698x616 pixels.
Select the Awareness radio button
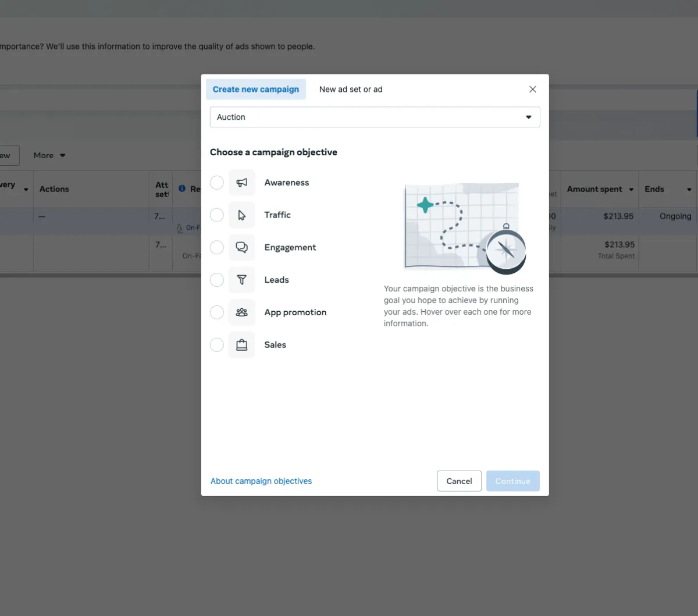217,183
